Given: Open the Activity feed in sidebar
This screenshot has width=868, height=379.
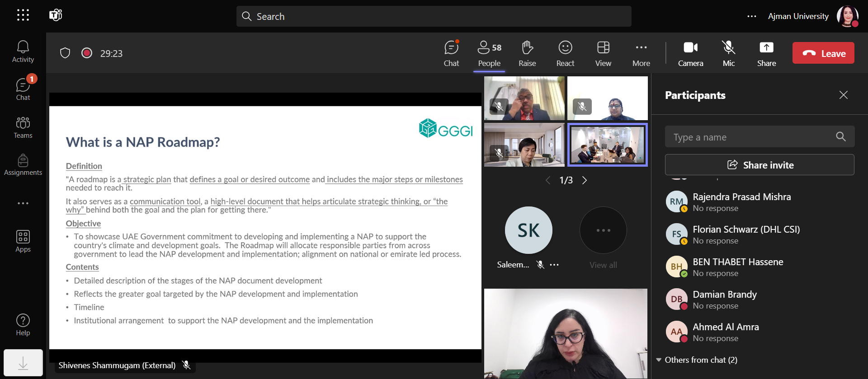Looking at the screenshot, I should pyautogui.click(x=23, y=52).
